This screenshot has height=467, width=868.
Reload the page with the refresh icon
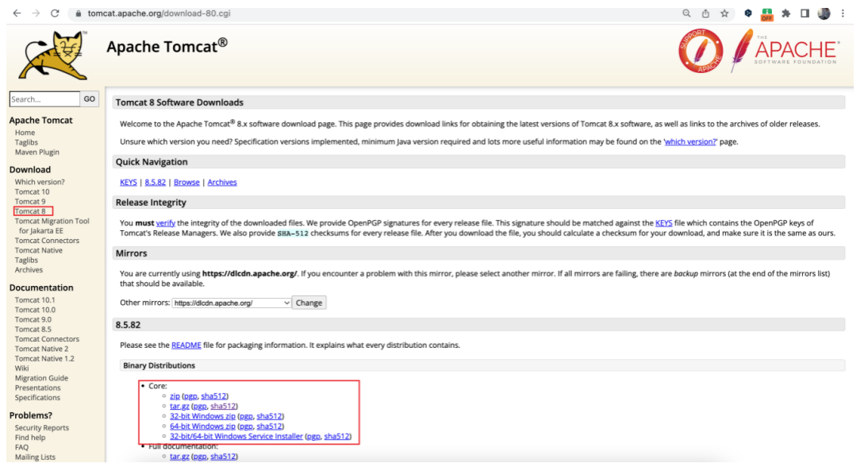click(x=55, y=14)
